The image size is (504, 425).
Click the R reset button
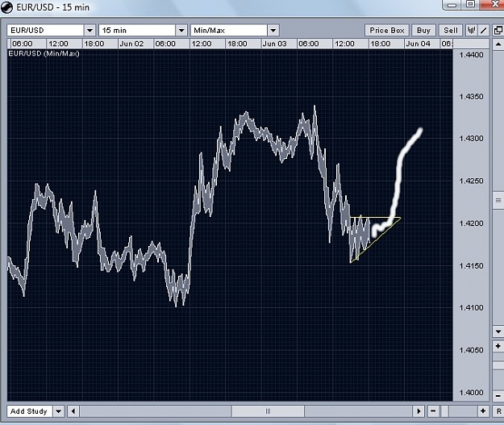click(x=498, y=411)
